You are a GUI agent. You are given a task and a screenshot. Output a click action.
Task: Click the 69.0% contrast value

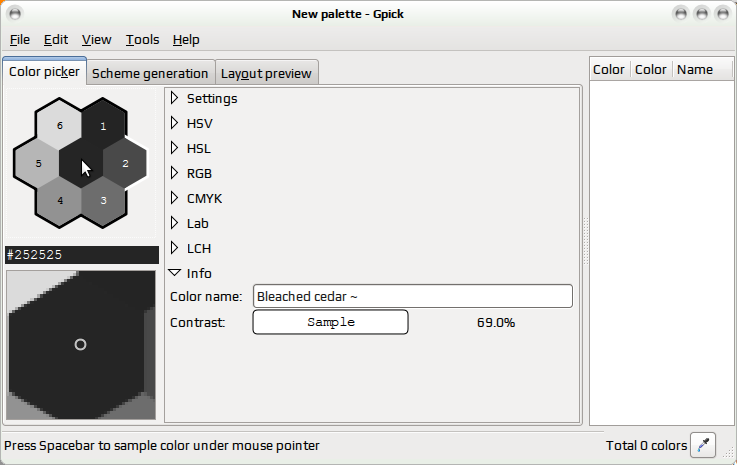(x=496, y=323)
